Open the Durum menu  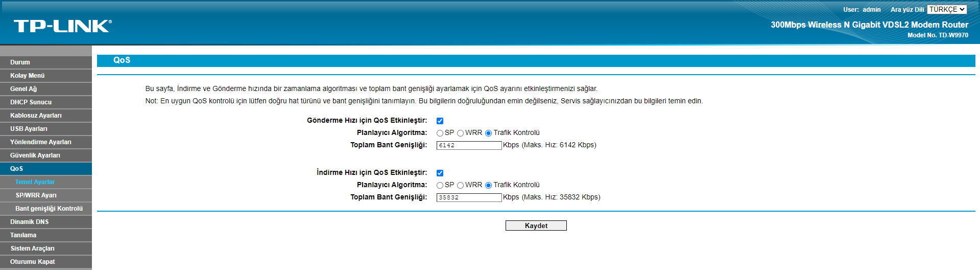point(46,62)
